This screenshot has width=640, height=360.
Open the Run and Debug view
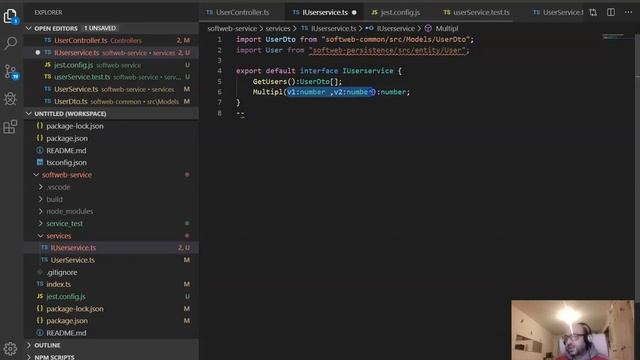point(10,99)
